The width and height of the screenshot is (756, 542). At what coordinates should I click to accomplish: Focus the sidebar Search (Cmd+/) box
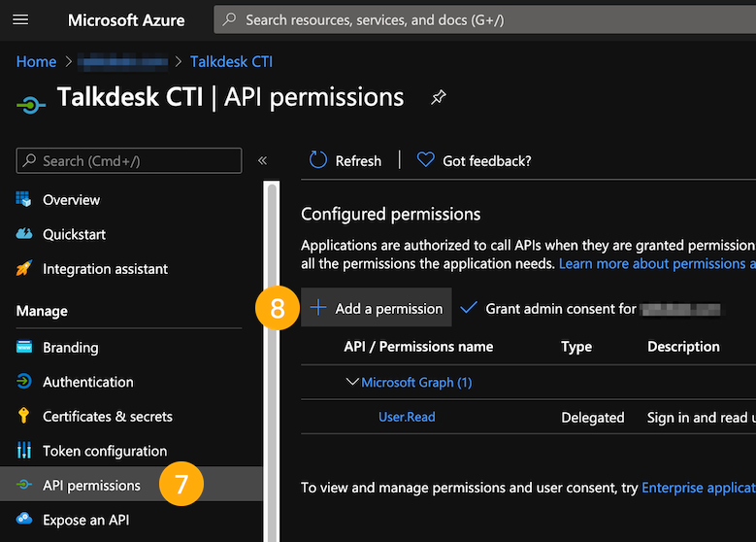129,160
